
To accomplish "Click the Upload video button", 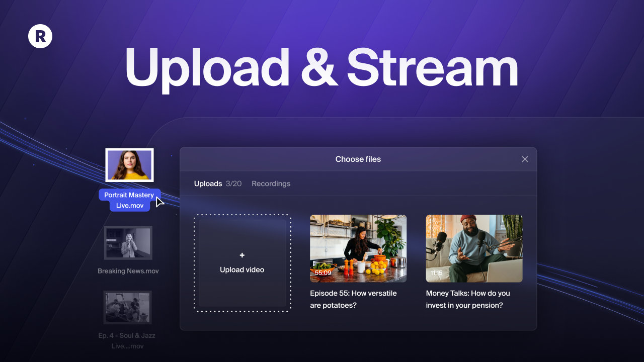I will (x=242, y=263).
